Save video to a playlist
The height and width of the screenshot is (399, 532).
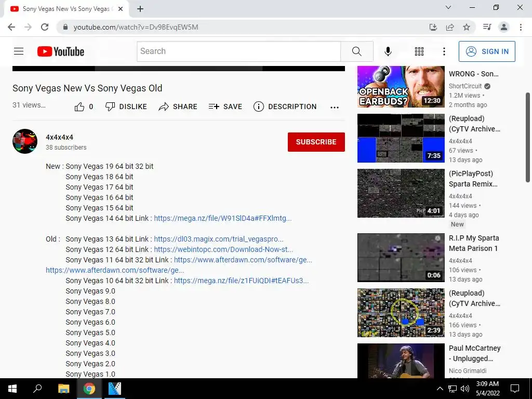tap(225, 107)
